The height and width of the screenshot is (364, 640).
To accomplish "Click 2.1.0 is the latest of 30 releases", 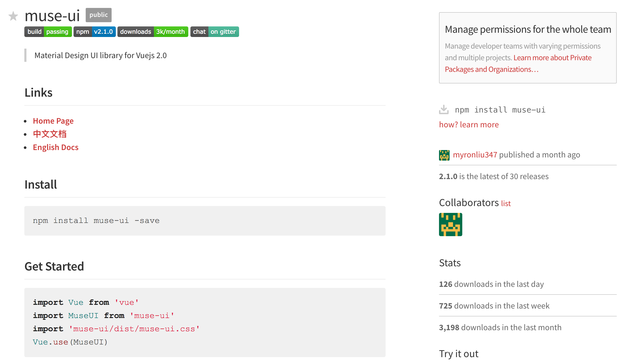I will [x=494, y=176].
